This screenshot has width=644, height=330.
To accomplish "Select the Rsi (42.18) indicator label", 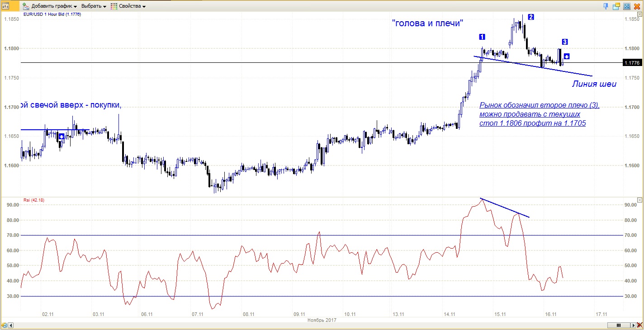I will tap(34, 199).
